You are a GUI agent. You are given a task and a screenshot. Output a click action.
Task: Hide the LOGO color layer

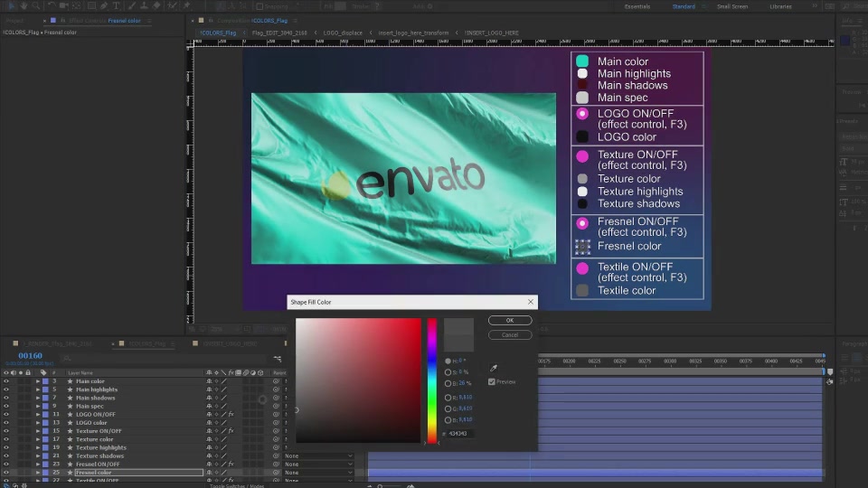(x=6, y=423)
